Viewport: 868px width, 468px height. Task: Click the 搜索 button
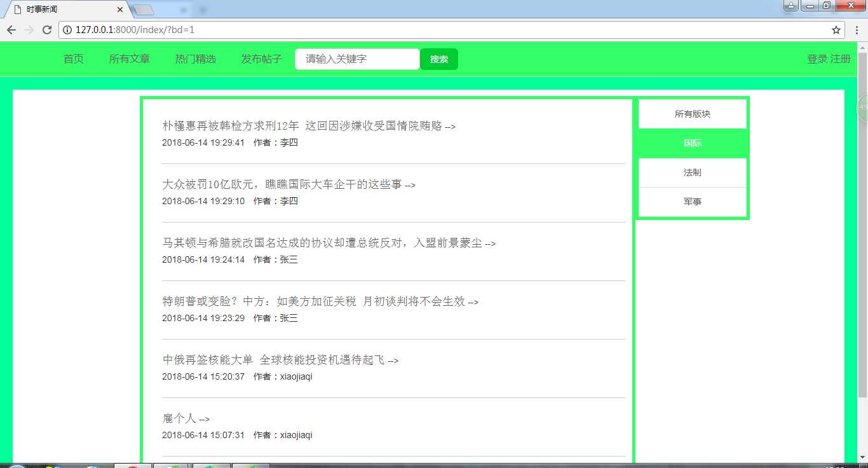[x=439, y=59]
